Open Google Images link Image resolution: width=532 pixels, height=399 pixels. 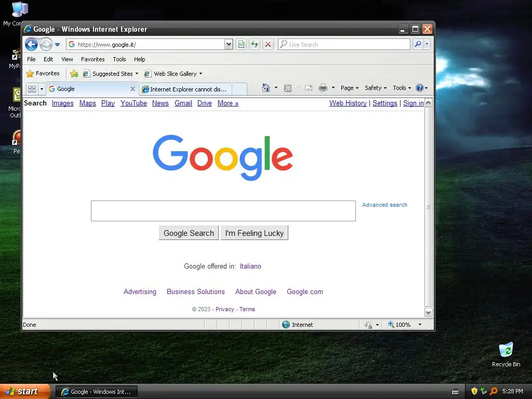point(63,103)
